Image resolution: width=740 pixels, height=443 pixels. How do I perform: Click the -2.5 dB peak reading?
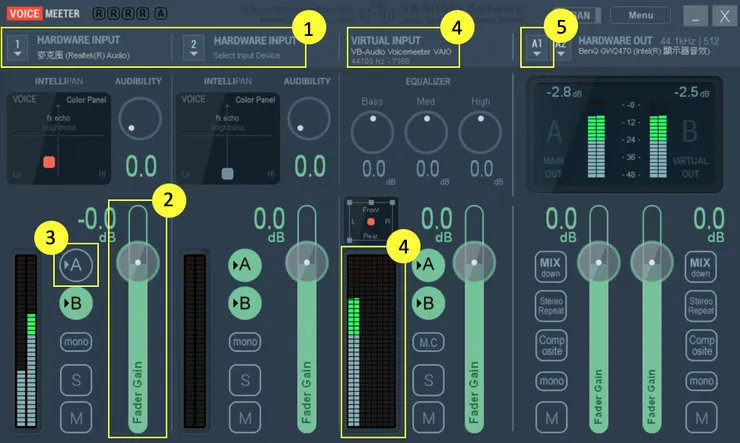(x=691, y=92)
